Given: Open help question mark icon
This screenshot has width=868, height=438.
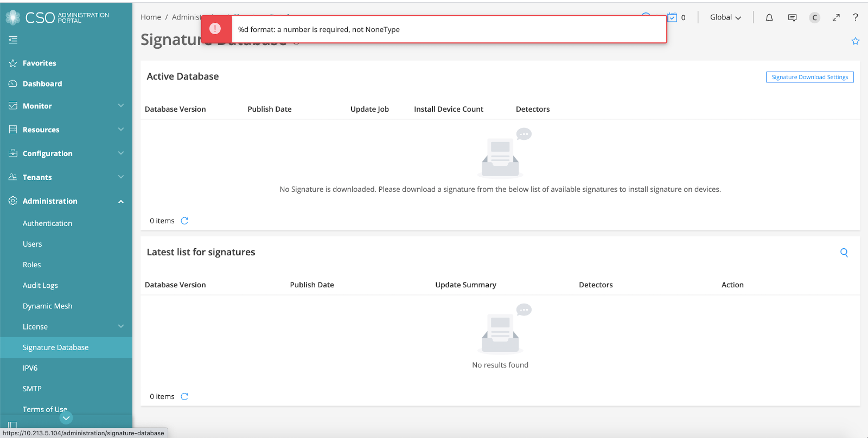Looking at the screenshot, I should [856, 17].
